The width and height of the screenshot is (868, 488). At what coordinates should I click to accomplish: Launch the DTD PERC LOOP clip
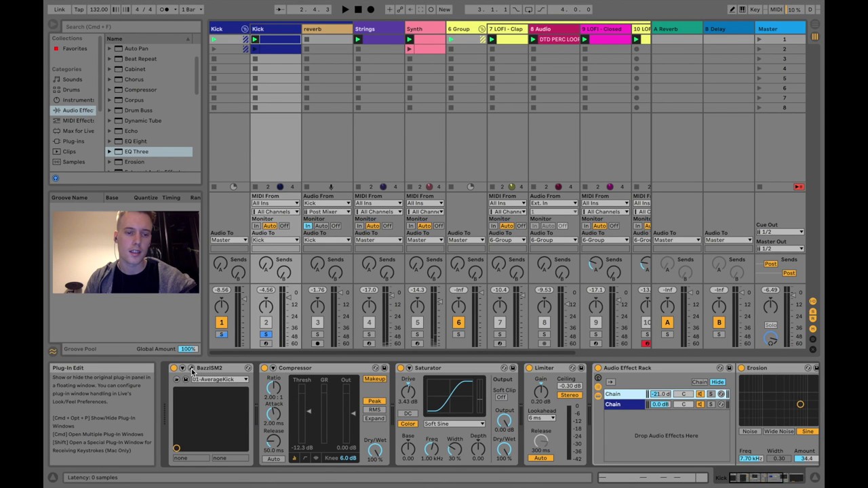[533, 39]
